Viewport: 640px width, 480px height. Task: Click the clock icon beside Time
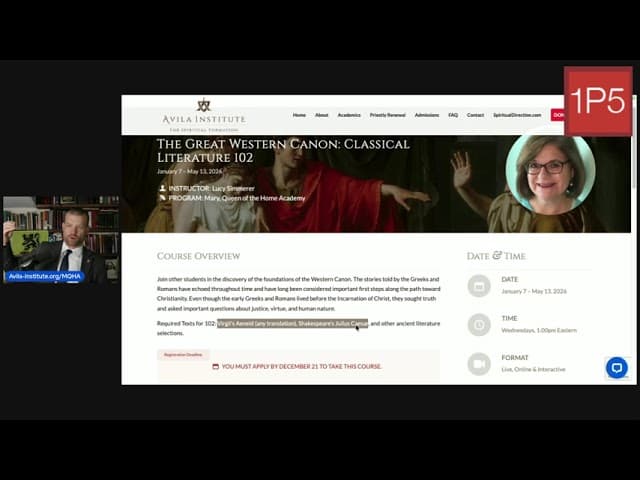coord(479,325)
